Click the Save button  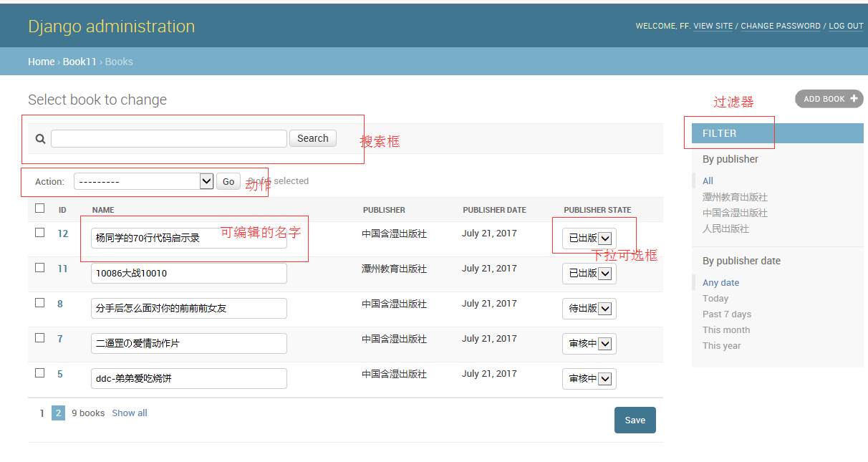[635, 420]
